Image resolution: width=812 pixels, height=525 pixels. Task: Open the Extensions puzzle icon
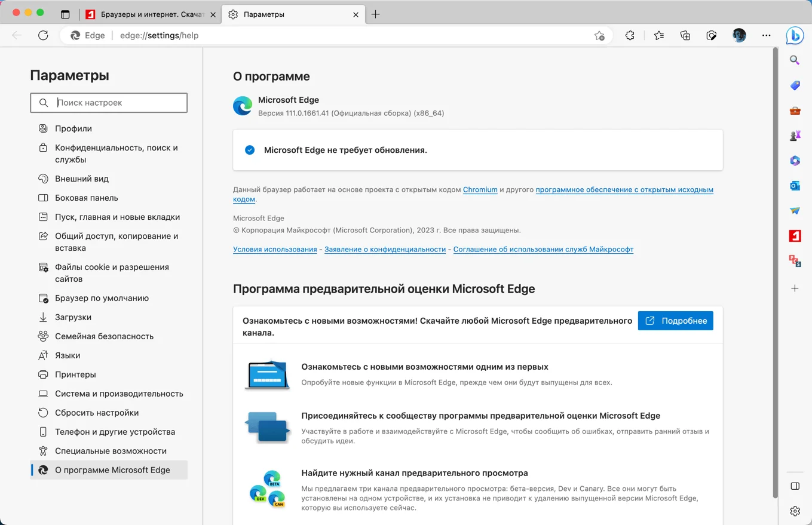pyautogui.click(x=630, y=35)
